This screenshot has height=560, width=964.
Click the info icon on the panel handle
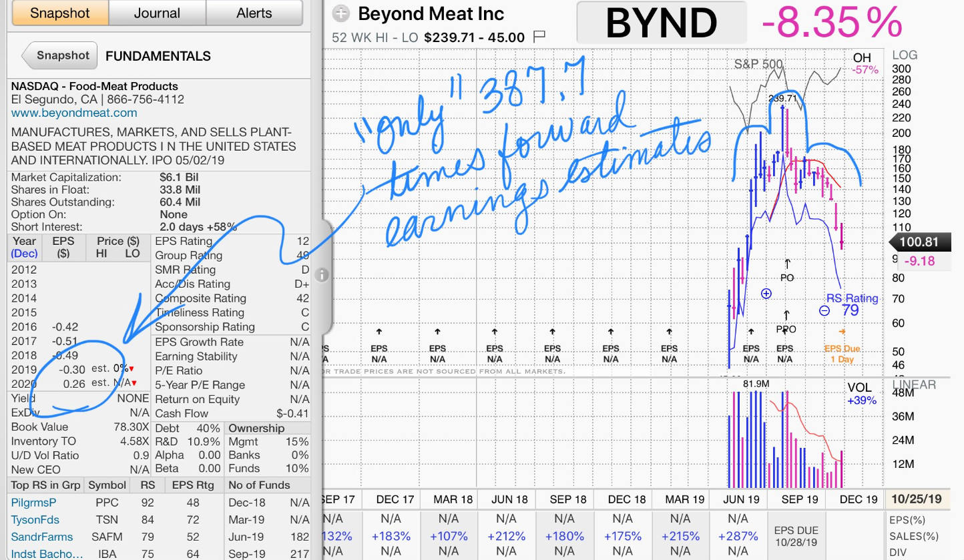[x=321, y=275]
